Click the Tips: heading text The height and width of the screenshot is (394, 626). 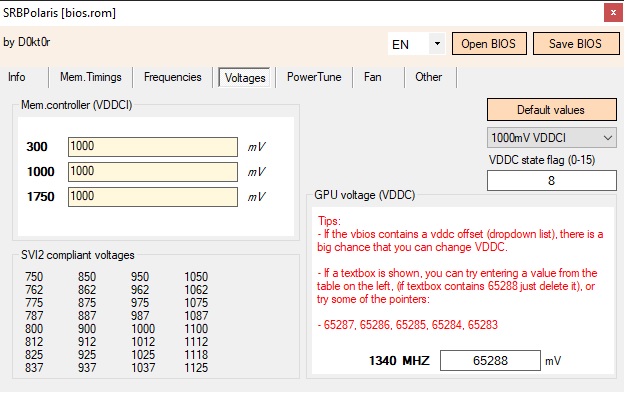329,221
